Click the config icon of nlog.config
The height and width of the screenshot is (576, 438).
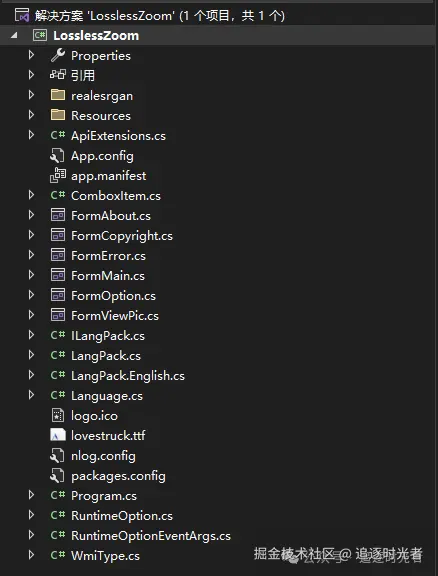[57, 456]
